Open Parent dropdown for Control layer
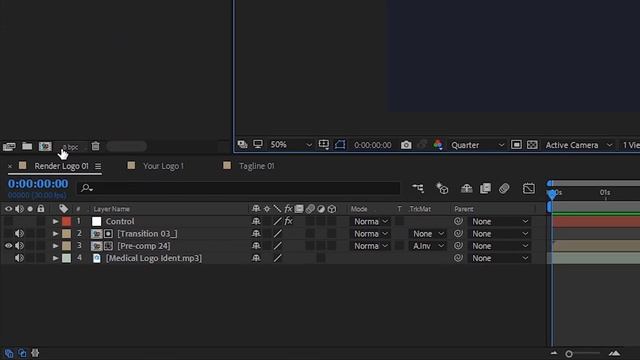640x360 pixels. tap(500, 221)
